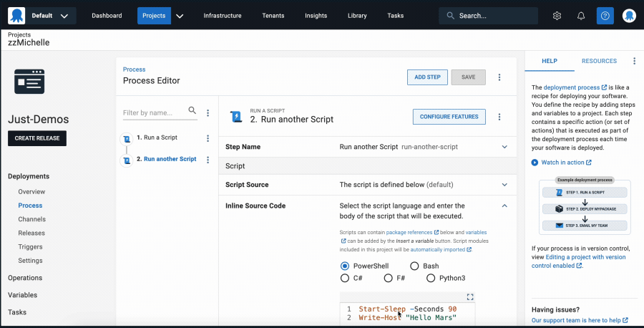Screen dimensions: 644x328
Task: Select the Bash script language
Action: [414, 266]
